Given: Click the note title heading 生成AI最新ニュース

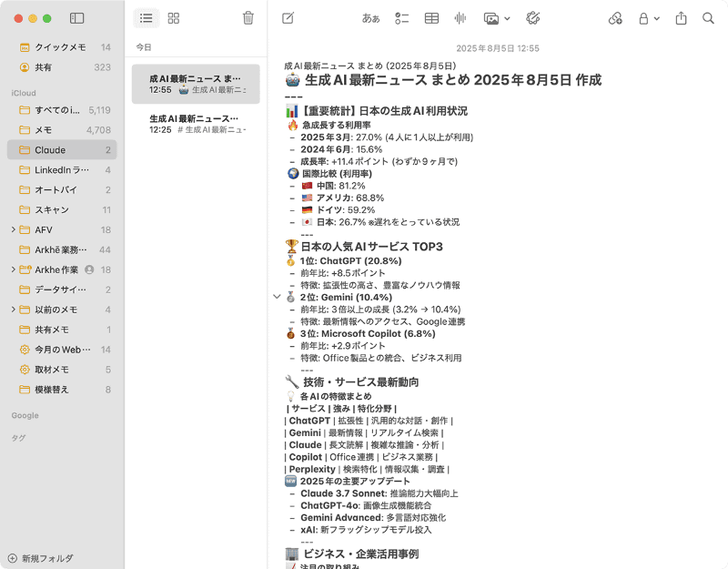Looking at the screenshot, I should coord(443,80).
